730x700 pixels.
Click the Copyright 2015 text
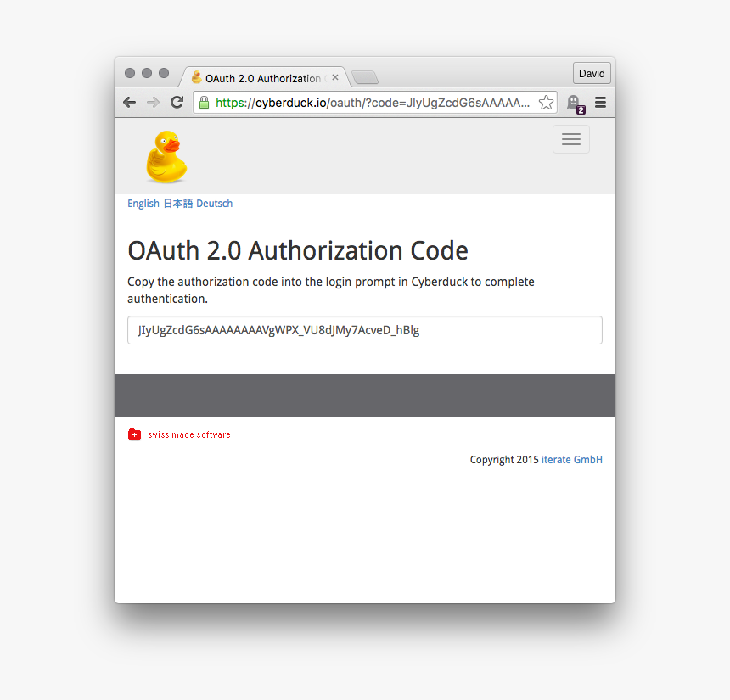pyautogui.click(x=504, y=459)
